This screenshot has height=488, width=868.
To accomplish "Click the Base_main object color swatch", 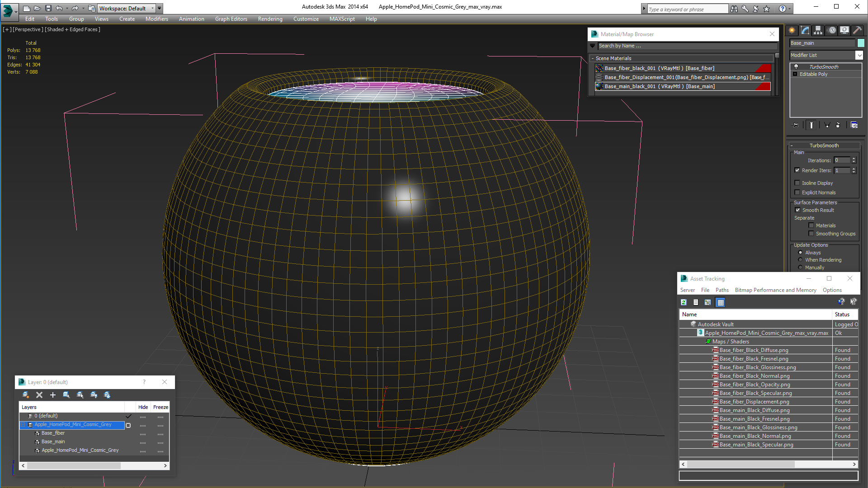I will [x=861, y=43].
